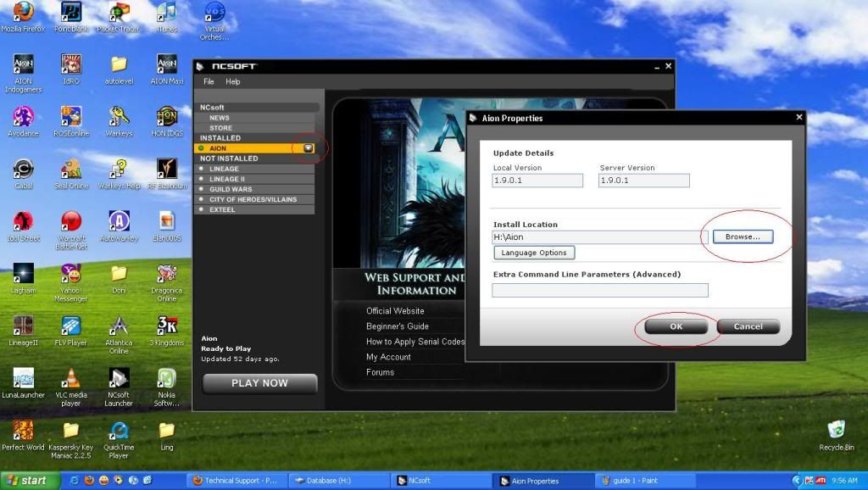Open My Account link

[x=388, y=357]
